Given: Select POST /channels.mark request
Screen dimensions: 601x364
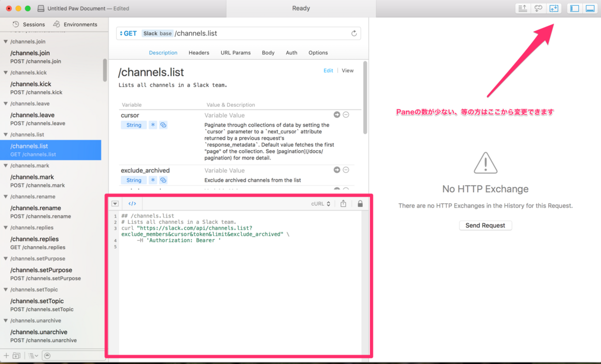Looking at the screenshot, I should (x=50, y=181).
